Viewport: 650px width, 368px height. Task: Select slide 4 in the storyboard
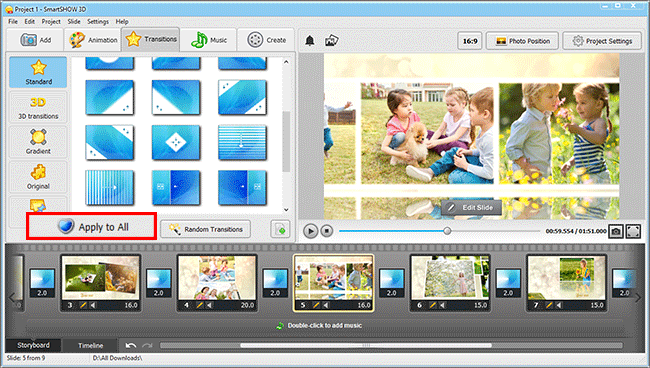[x=217, y=282]
